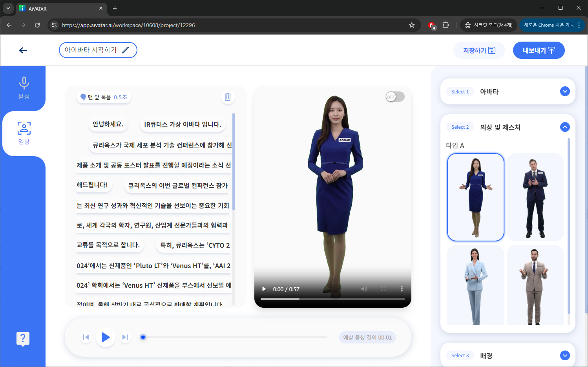Screen dimensions: 588x367
Task: Reload the page in Chrome
Action: (37, 25)
